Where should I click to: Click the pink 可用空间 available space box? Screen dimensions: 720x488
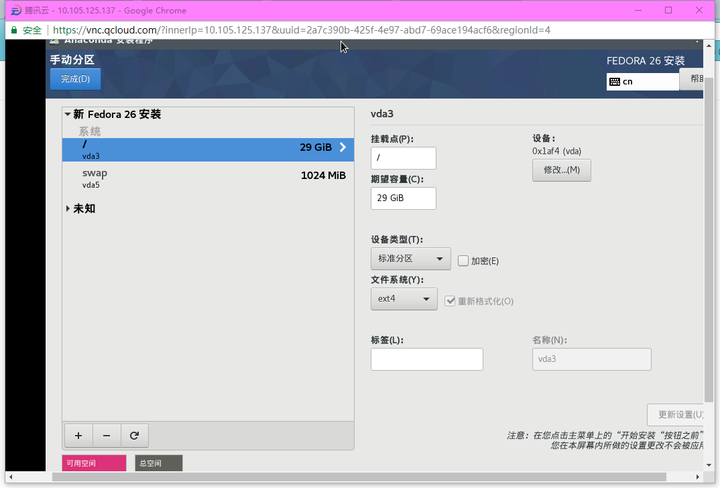tap(94, 463)
